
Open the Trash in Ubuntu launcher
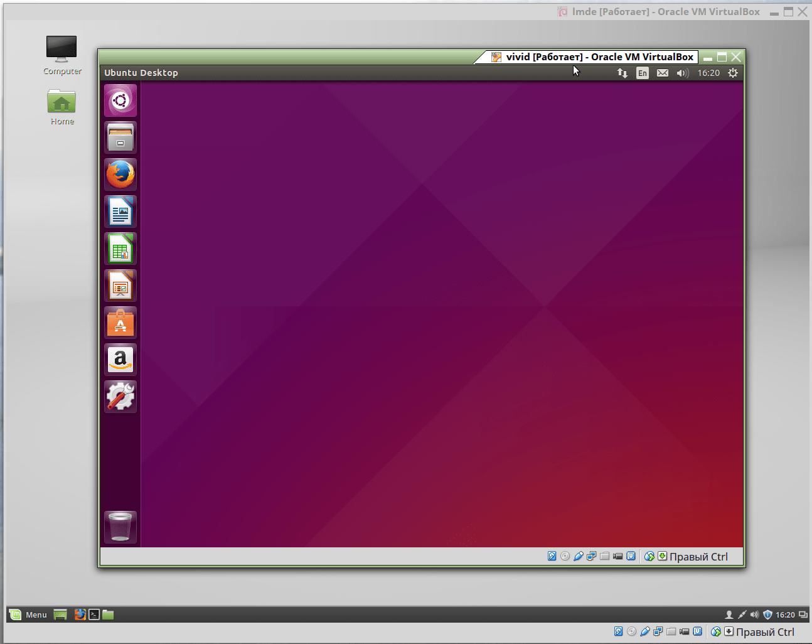tap(120, 527)
